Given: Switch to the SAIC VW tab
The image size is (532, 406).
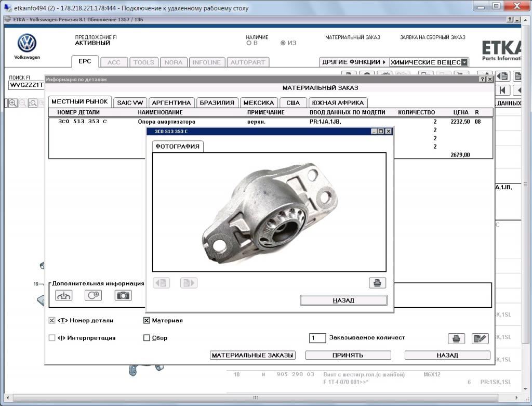Looking at the screenshot, I should point(130,102).
